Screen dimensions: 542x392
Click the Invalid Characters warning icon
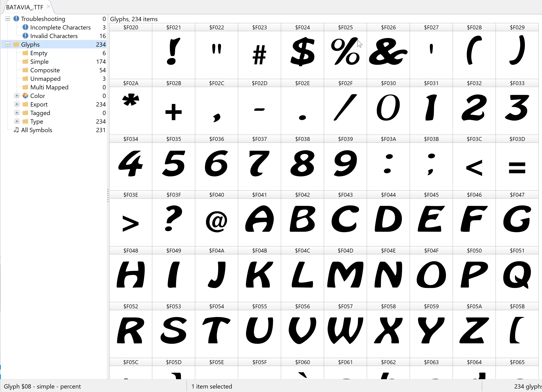tap(25, 36)
